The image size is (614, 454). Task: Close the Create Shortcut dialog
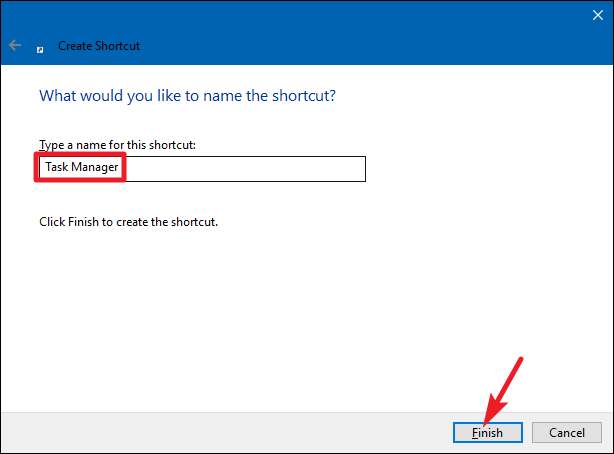point(598,15)
